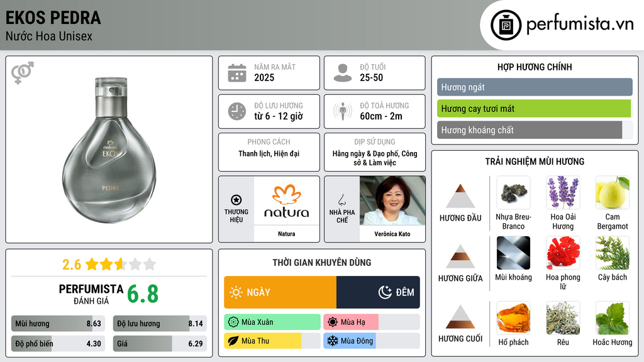Screen dimensions: 644x362
Task: Open the Mùi khoáng note image
Action: tap(513, 253)
